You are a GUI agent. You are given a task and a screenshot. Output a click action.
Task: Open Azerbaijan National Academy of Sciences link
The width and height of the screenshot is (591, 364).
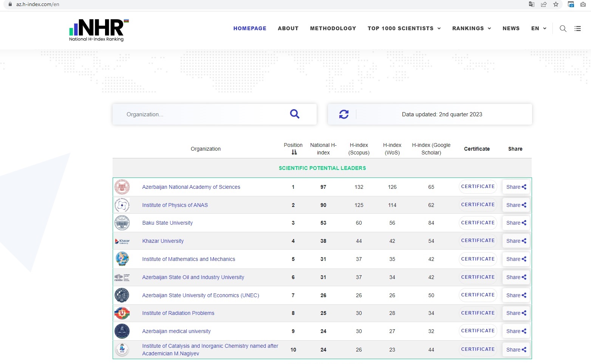191,187
